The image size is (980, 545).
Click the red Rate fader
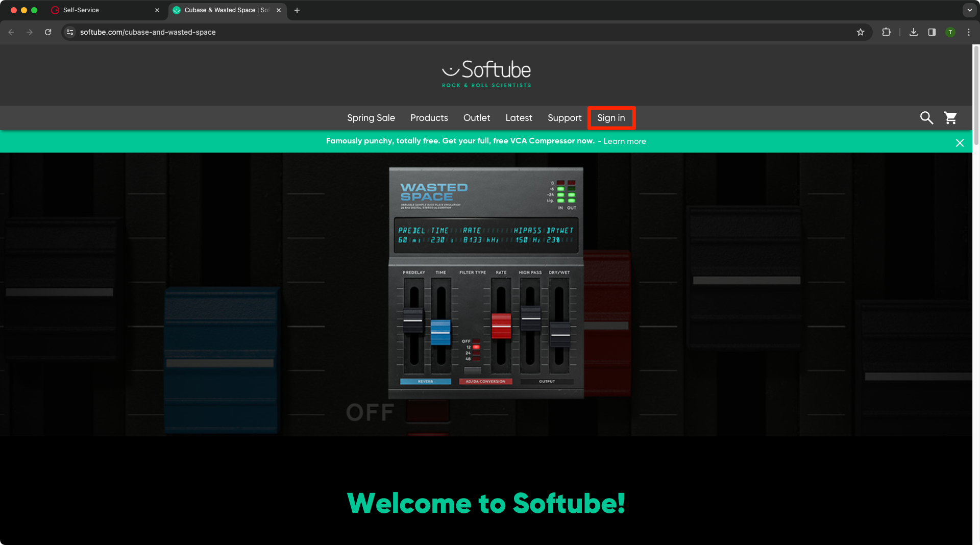tap(501, 326)
